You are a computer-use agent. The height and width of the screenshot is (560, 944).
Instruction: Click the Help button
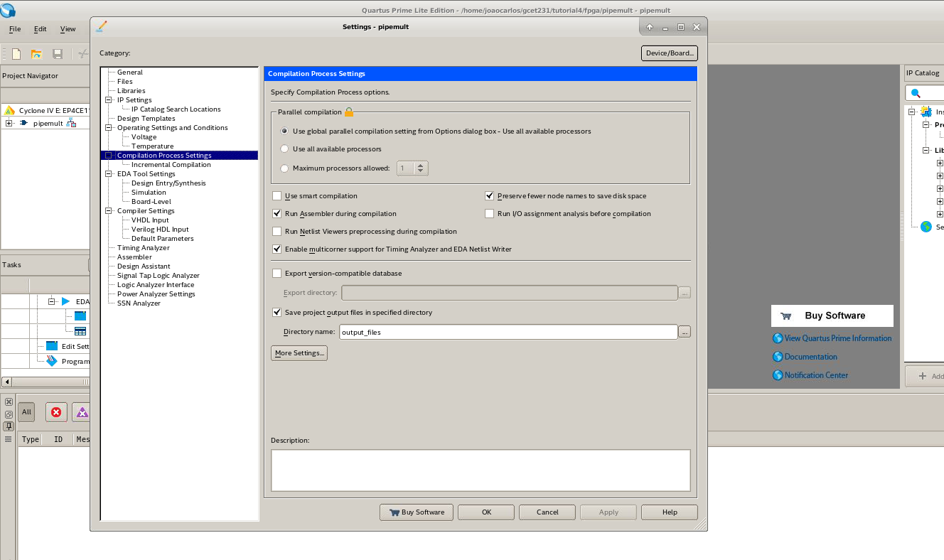click(670, 512)
